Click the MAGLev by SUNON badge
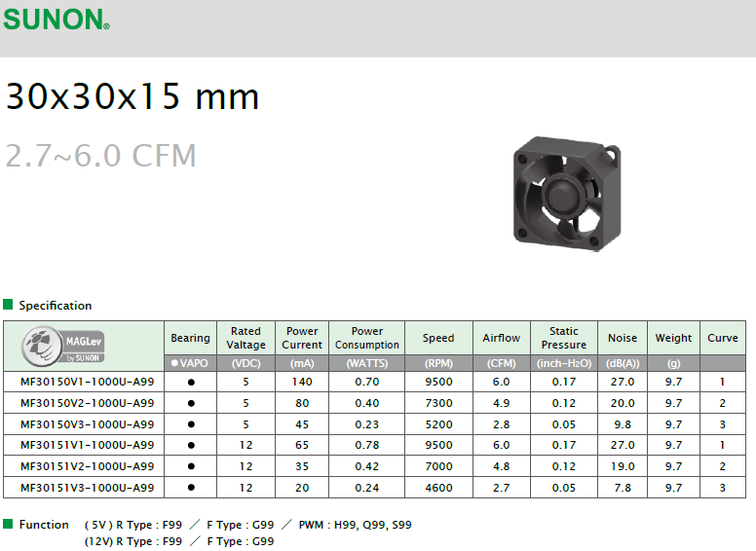 pyautogui.click(x=62, y=345)
